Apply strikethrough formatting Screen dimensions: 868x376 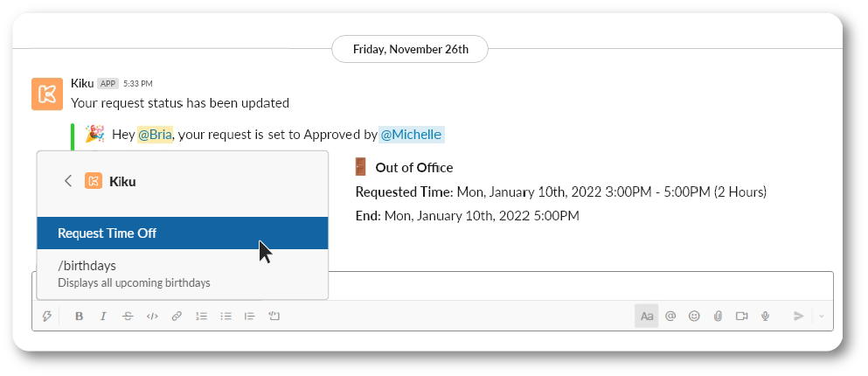coord(128,317)
